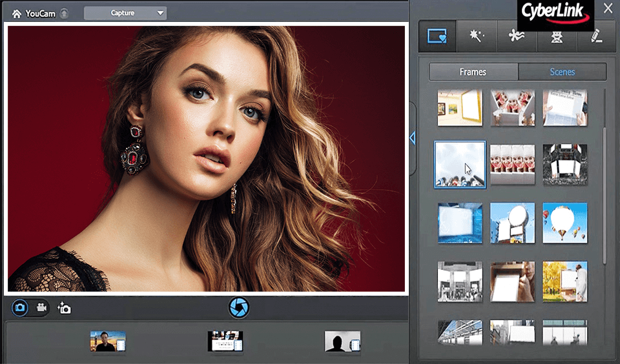Select the art gallery gold frame scene
Viewport: 620px width, 364px height.
click(460, 108)
